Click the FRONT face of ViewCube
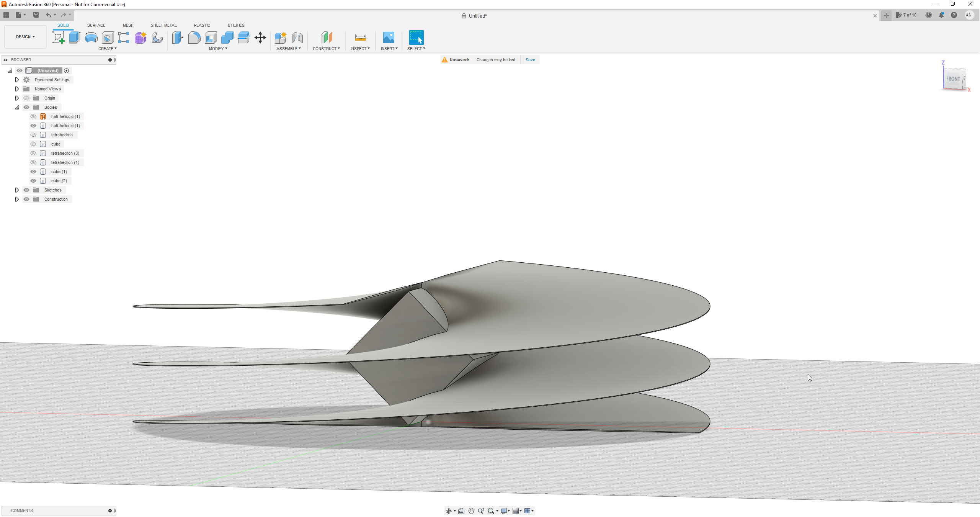 click(x=953, y=79)
